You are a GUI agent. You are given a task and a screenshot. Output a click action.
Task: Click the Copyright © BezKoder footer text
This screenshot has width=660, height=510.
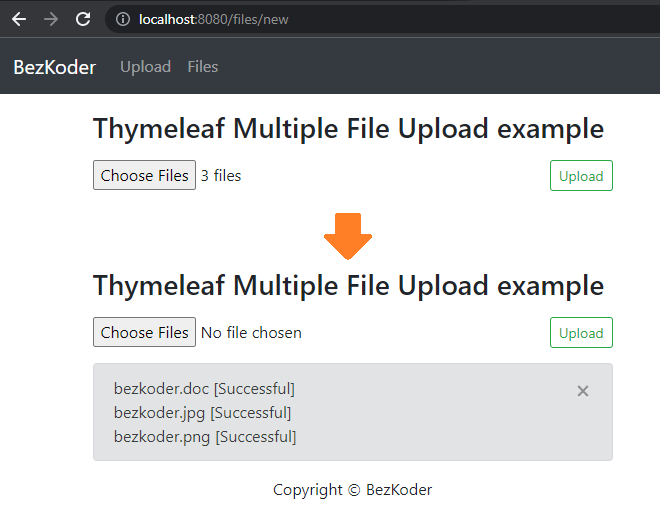tap(353, 490)
